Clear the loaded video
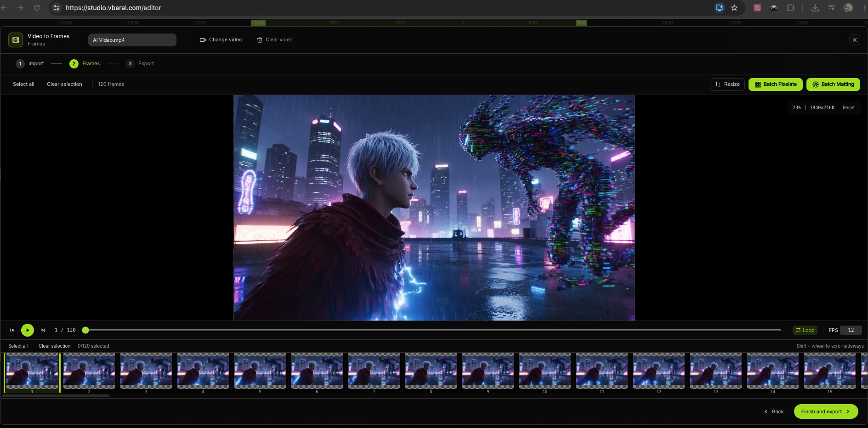Image resolution: width=868 pixels, height=428 pixels. 274,40
